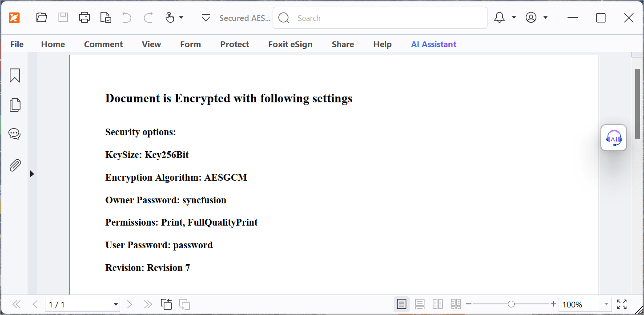This screenshot has height=315, width=644.
Task: Click the Print icon in toolbar
Action: click(85, 18)
